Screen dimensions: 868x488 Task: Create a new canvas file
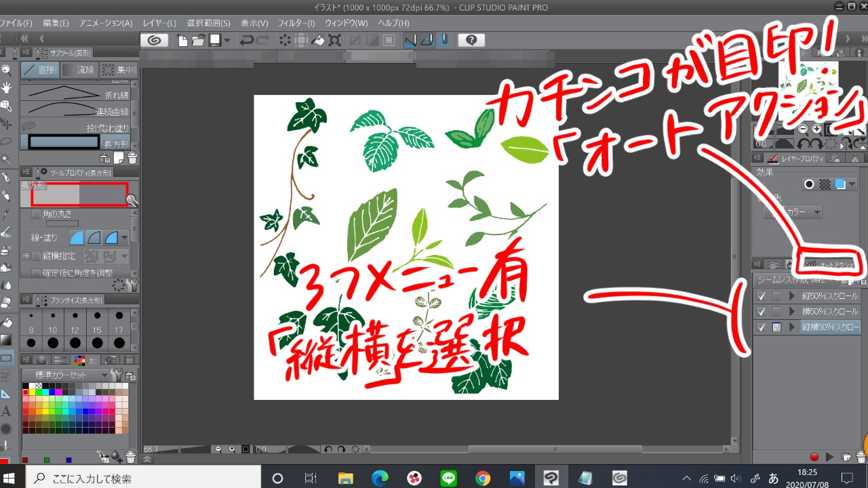point(182,41)
